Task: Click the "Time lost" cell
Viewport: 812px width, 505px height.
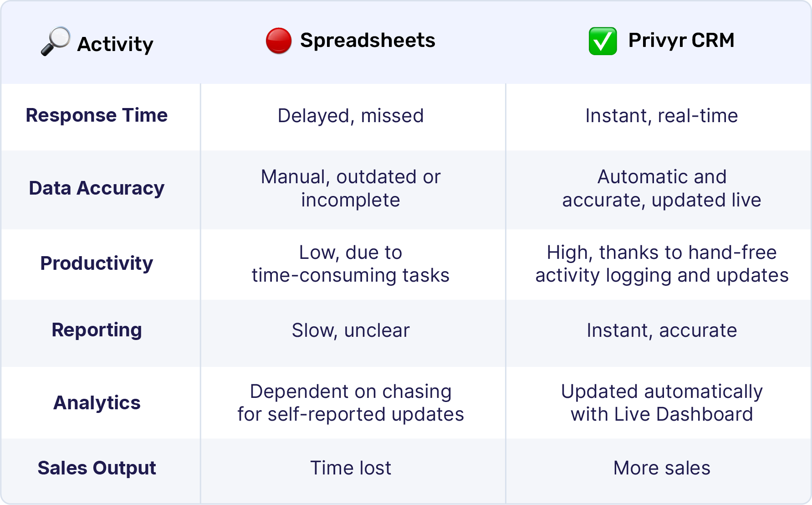Action: coord(351,468)
